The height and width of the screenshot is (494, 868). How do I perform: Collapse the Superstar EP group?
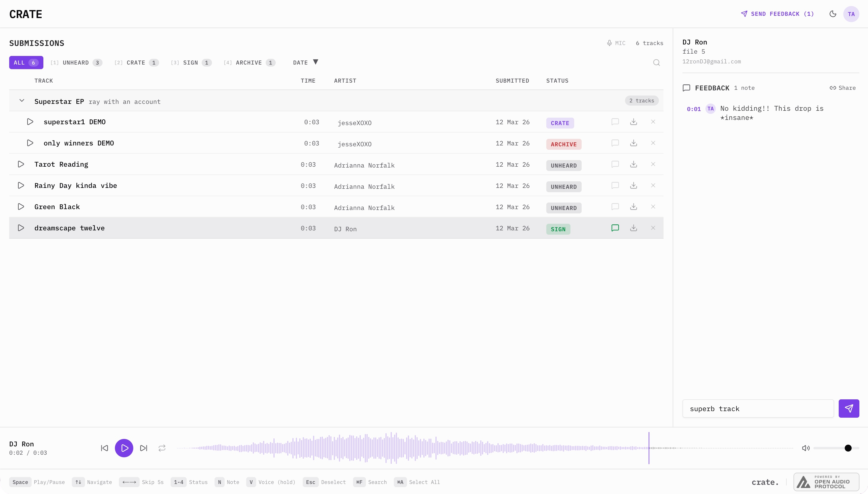point(22,100)
